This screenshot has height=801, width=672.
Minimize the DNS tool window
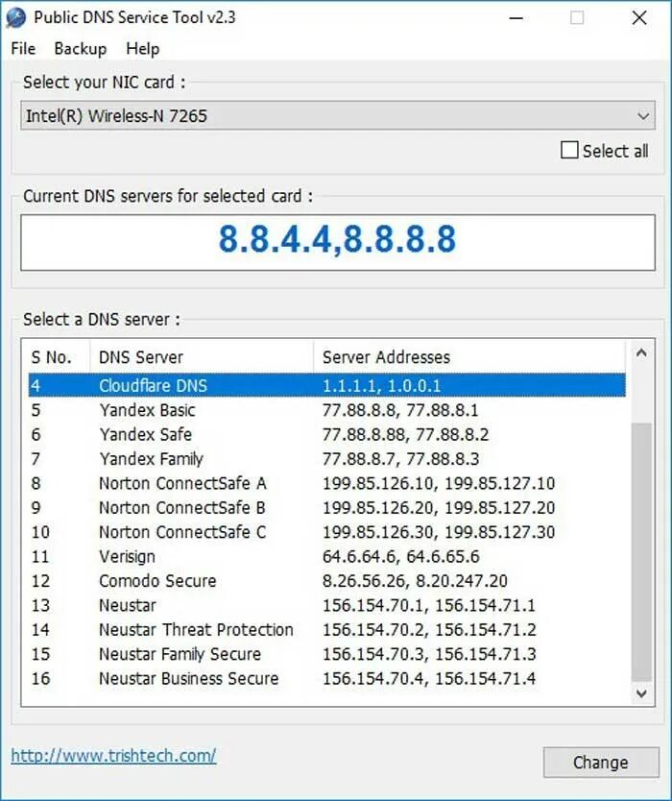516,18
